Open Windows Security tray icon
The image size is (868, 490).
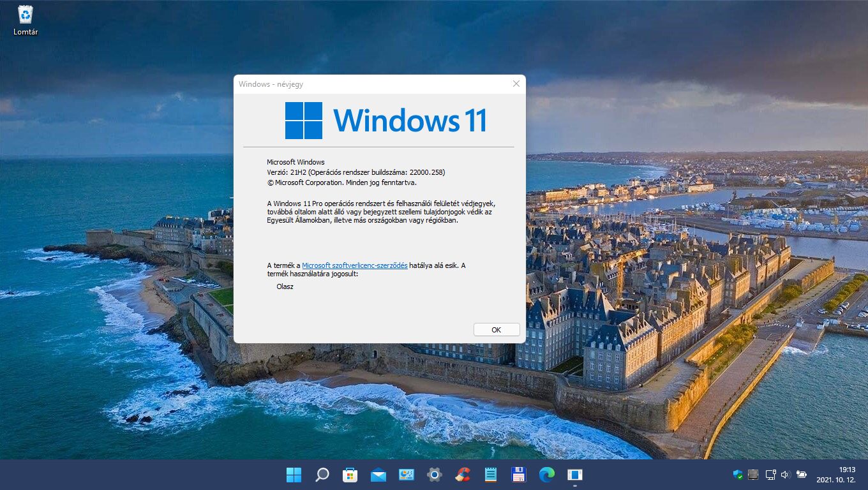(x=738, y=474)
